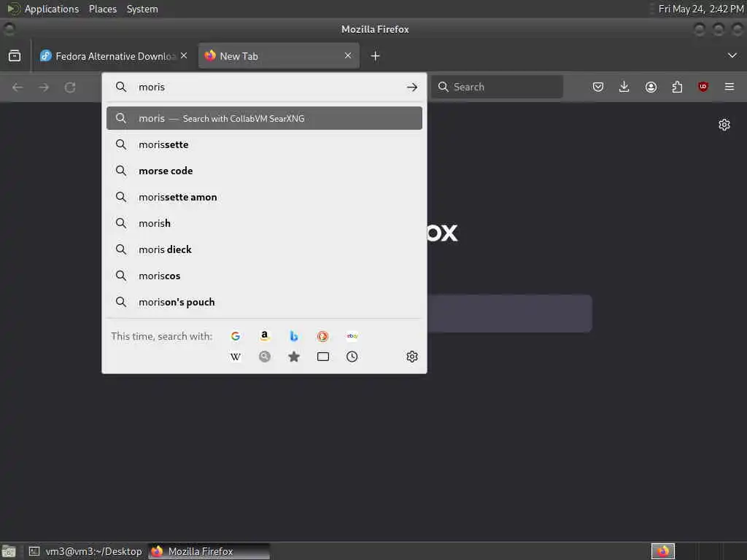
Task: Search this time with Bing icon
Action: tap(294, 336)
